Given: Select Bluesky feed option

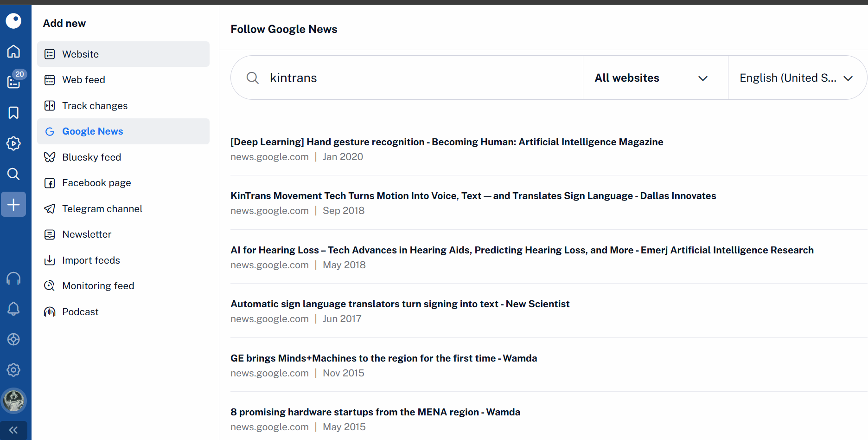Looking at the screenshot, I should point(123,157).
